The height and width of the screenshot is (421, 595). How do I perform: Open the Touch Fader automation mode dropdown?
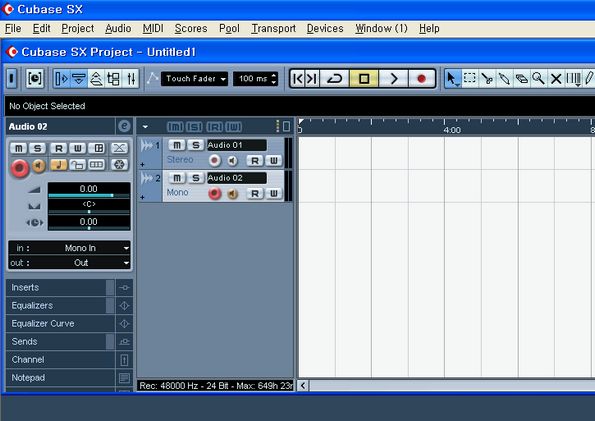[194, 79]
